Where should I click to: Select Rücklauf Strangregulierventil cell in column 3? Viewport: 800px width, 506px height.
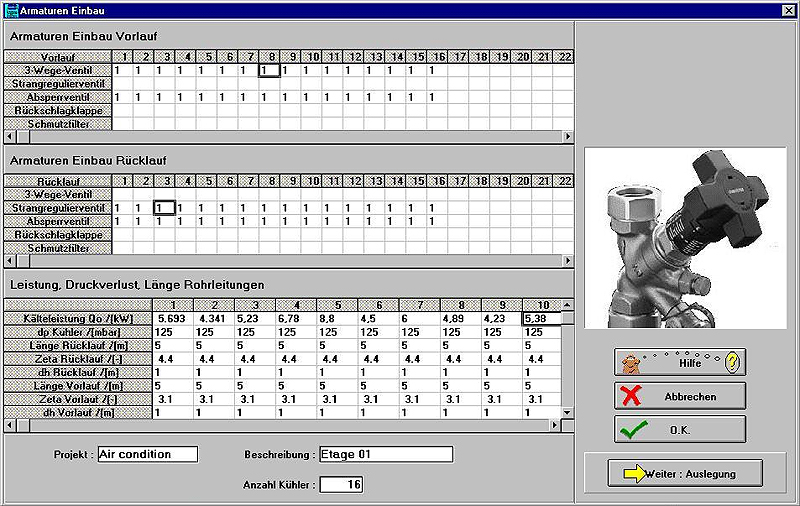click(165, 208)
